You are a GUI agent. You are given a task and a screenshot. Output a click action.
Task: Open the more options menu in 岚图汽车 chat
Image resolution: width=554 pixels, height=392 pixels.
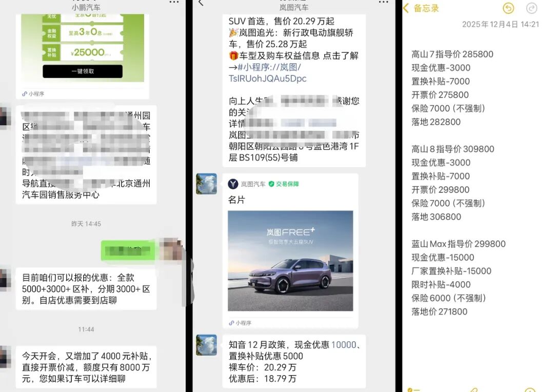[x=383, y=3]
